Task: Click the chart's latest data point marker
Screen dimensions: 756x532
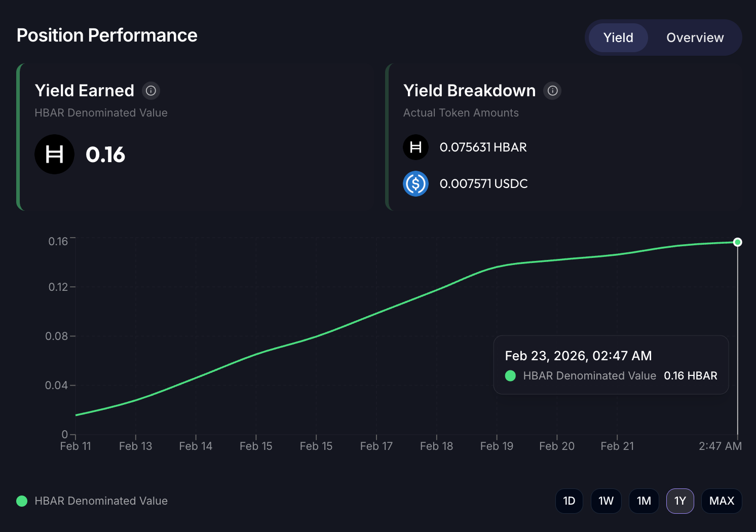Action: (738, 242)
